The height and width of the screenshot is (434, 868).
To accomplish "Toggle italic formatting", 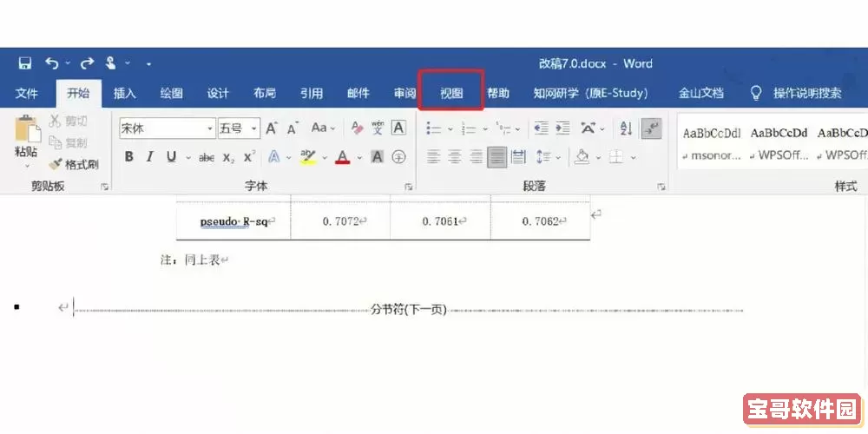I will pos(149,156).
